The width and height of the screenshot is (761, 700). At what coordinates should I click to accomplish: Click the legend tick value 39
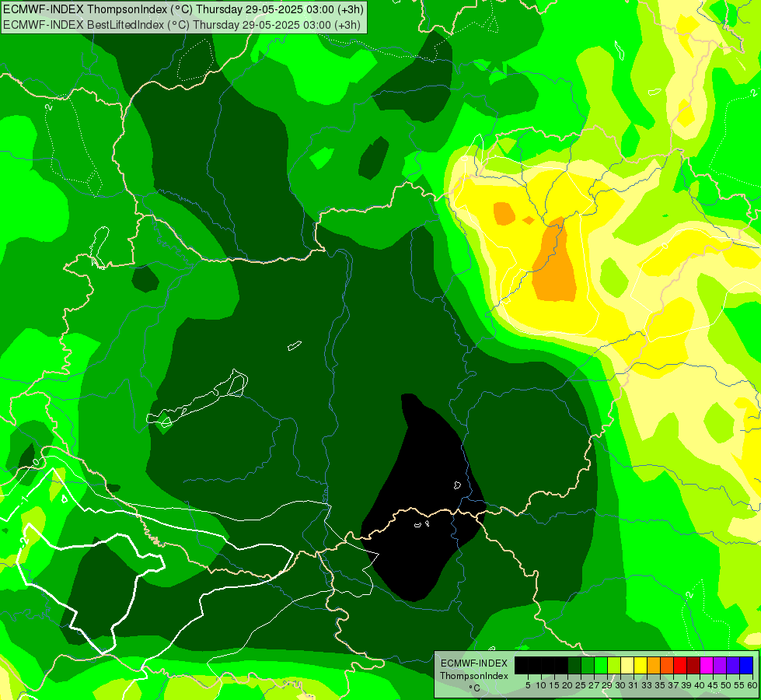pyautogui.click(x=686, y=685)
